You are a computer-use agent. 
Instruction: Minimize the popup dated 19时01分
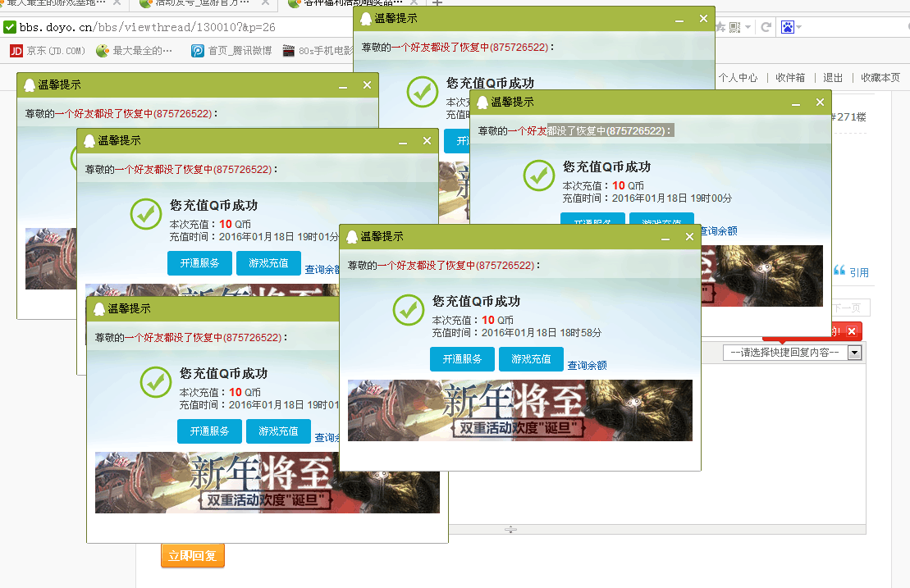coord(403,142)
